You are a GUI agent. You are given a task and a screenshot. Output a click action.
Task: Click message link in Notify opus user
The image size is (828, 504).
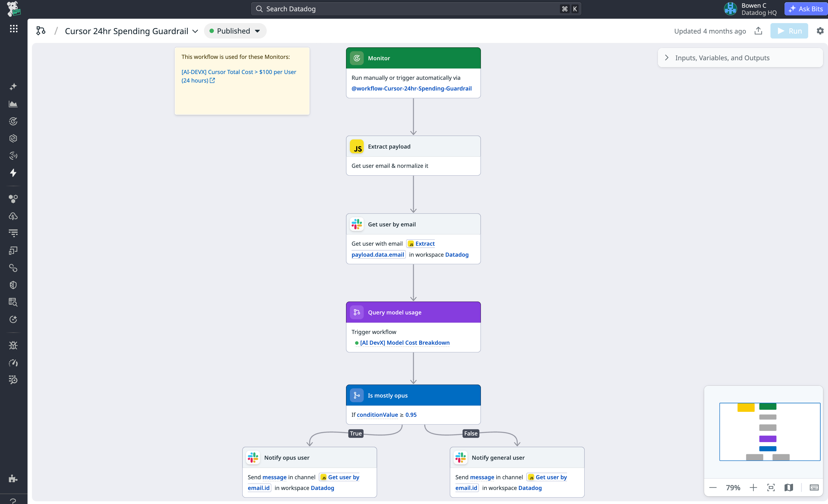click(x=274, y=477)
